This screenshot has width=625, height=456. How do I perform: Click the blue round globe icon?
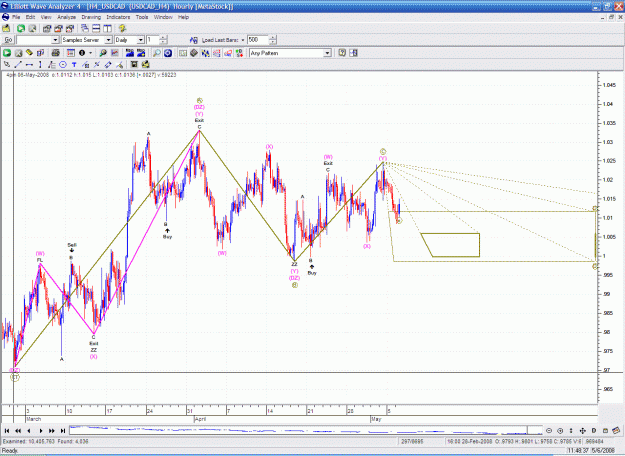coord(168,53)
